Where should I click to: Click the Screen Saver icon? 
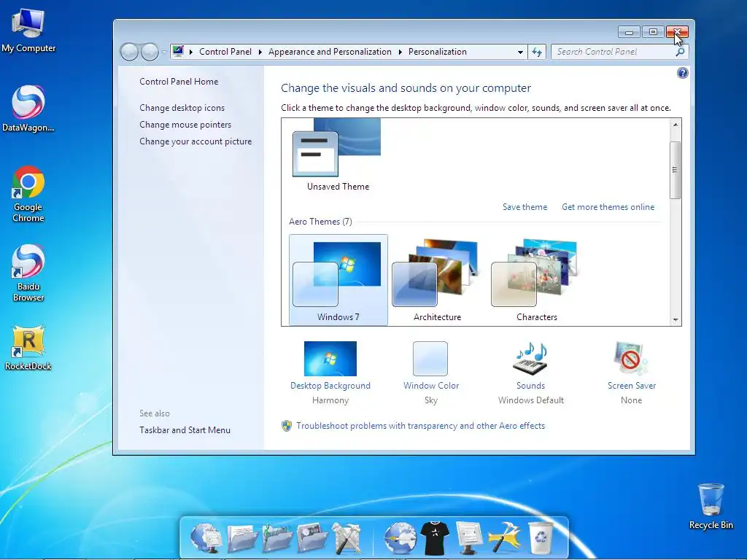pyautogui.click(x=631, y=359)
